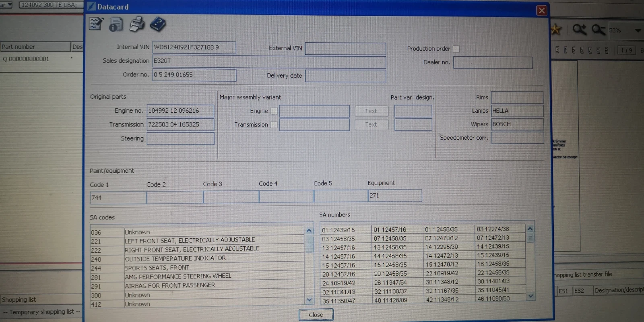Toggle the Production order checkbox
Viewport: 644px width, 322px height.
(x=456, y=49)
